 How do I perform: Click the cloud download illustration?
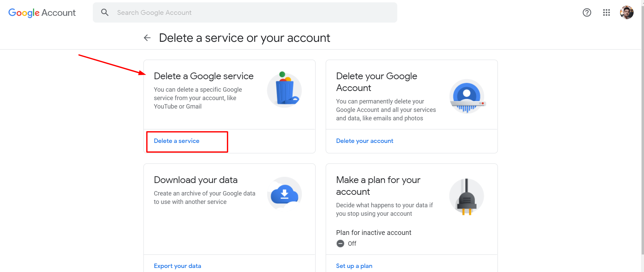point(285,194)
